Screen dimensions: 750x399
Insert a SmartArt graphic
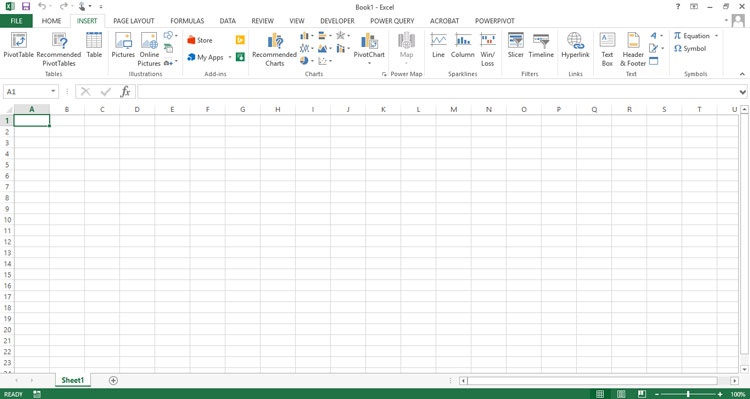tap(168, 48)
